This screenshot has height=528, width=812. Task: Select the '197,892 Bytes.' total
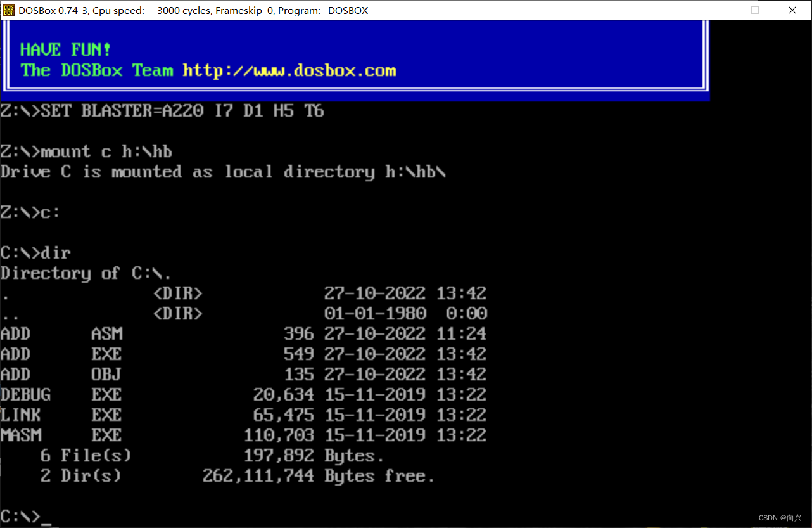(x=314, y=456)
